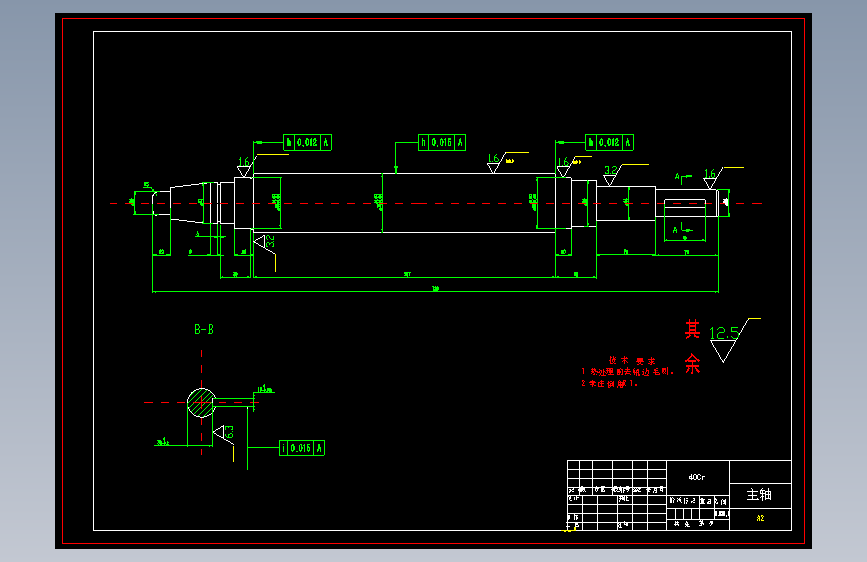Select the overall length dimension text at bottom

click(436, 288)
